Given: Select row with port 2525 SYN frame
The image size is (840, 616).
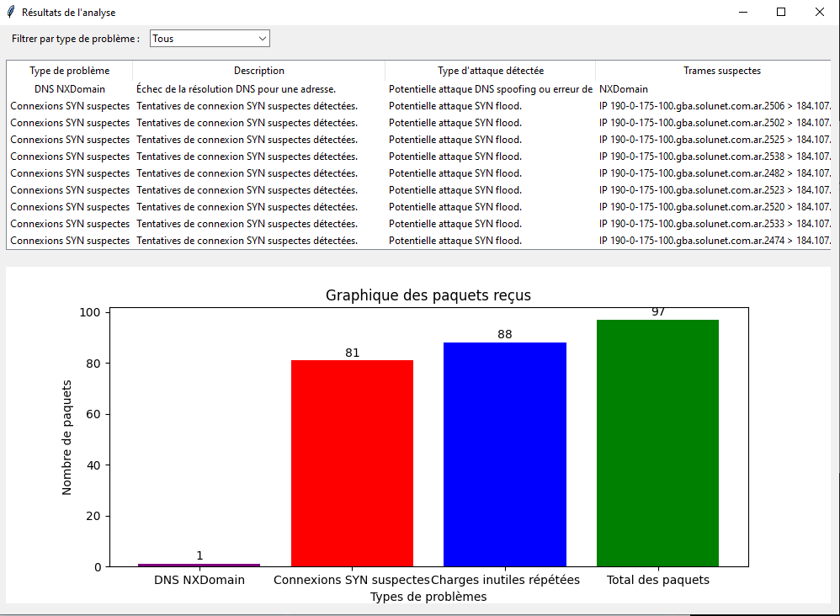Looking at the screenshot, I should click(418, 140).
